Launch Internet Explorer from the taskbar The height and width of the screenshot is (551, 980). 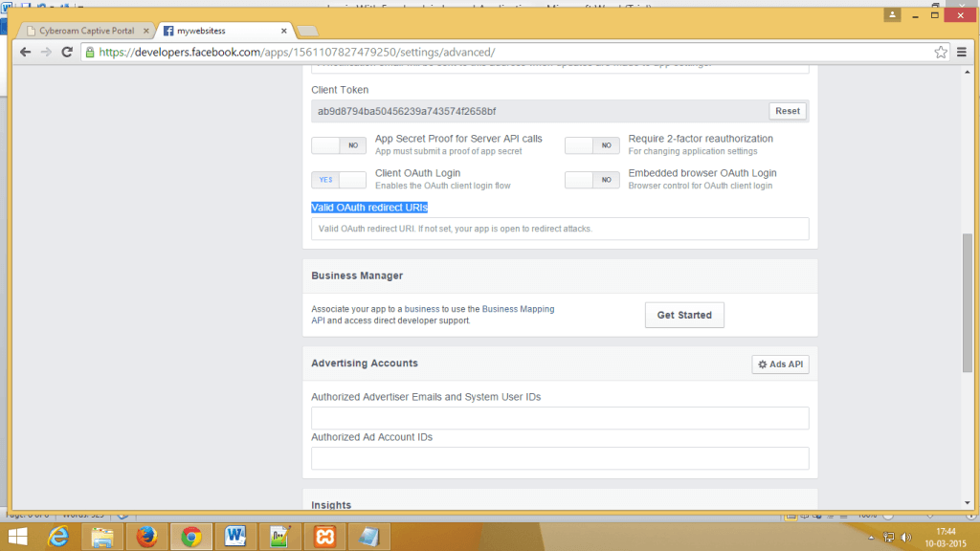[x=58, y=537]
